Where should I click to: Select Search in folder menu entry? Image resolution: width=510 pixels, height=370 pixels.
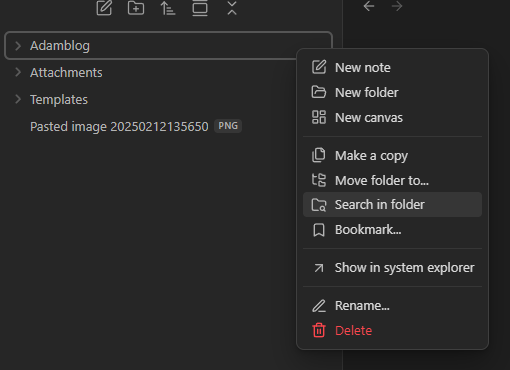[392, 204]
